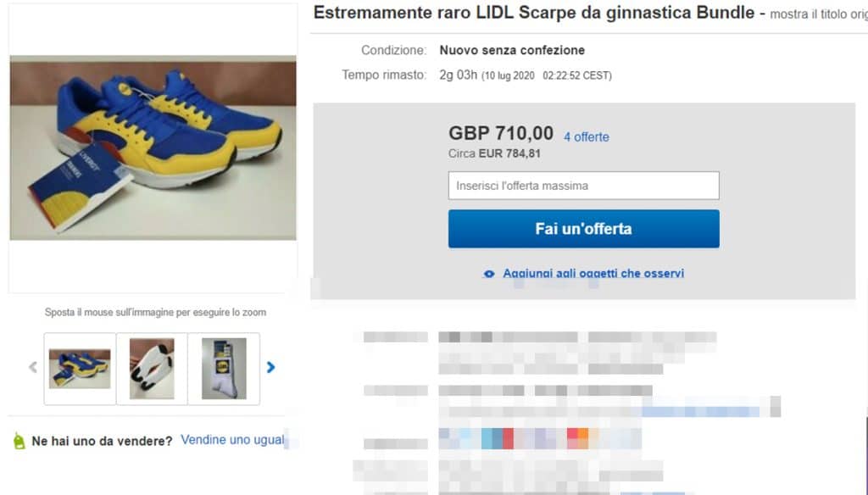Add item via Aggiungi agli oggetti che osservi
Viewport: 868px width, 495px height.
click(593, 274)
